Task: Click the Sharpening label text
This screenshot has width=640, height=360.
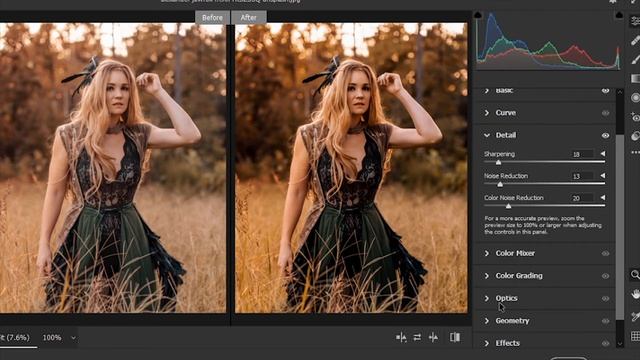Action: point(499,154)
